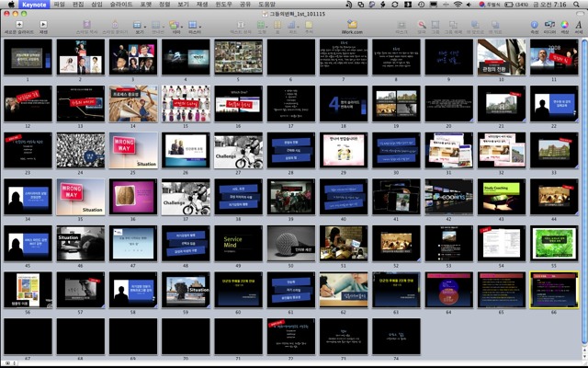The width and height of the screenshot is (588, 368).
Task: Open the thumbnail size popup at bottom left
Action: click(10, 363)
